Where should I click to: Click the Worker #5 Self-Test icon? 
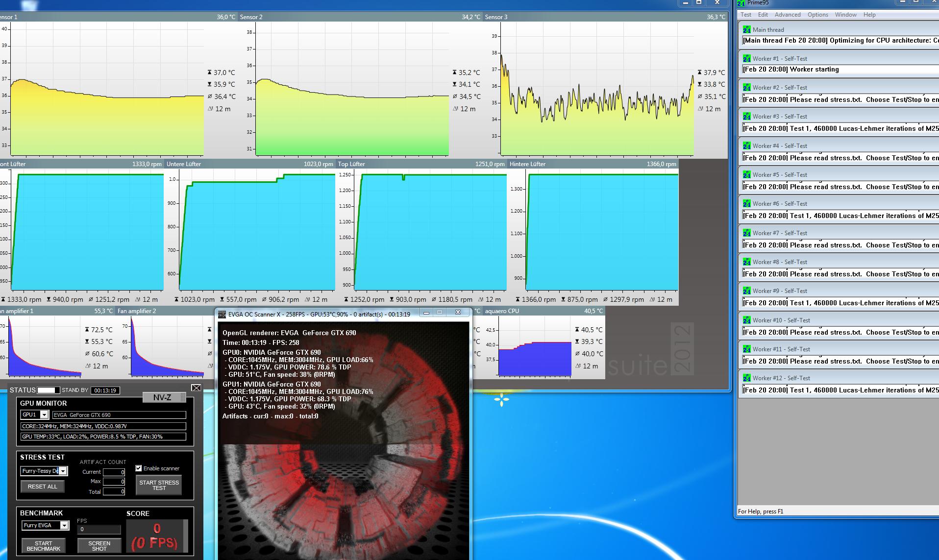pos(746,174)
